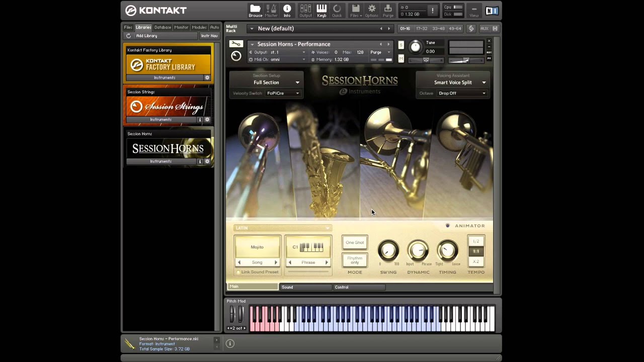
Task: Click the Swing knob
Action: [388, 250]
